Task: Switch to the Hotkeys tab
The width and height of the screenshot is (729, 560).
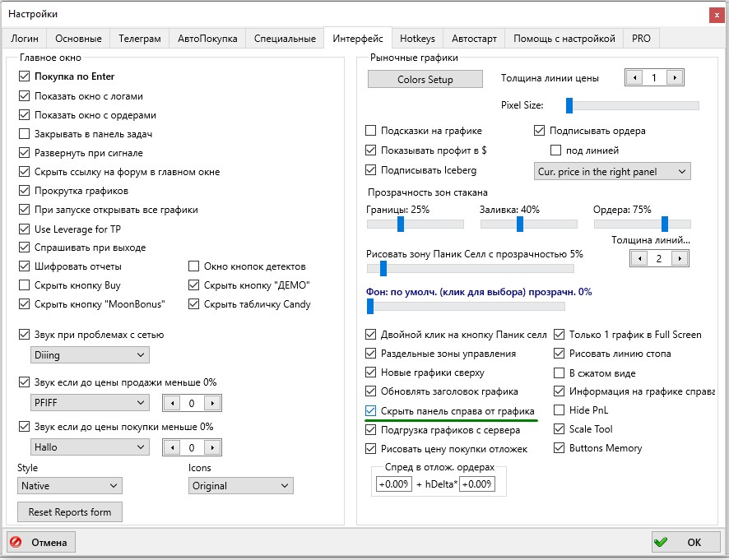Action: pos(417,39)
